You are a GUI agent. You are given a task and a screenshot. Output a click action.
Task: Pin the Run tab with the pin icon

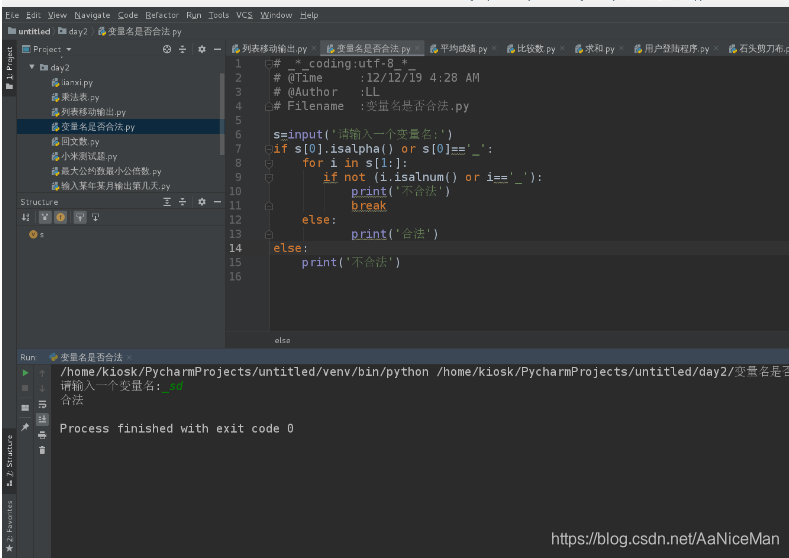click(x=25, y=427)
